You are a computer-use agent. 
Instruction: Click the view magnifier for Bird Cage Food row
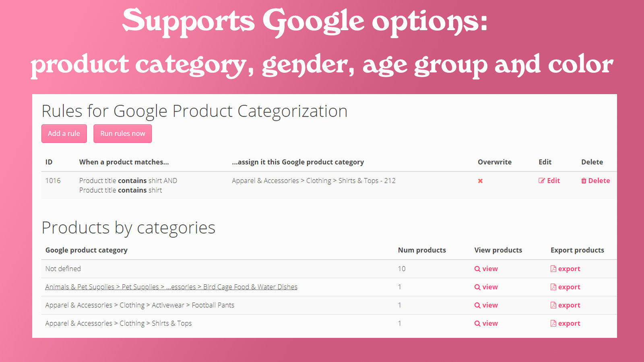[477, 287]
